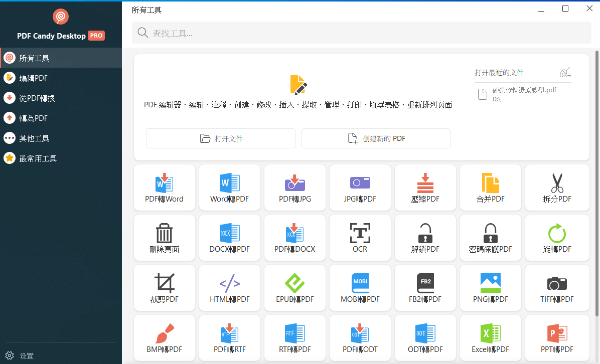Open the Word轉PDF tool
This screenshot has width=600, height=364.
pos(230,188)
